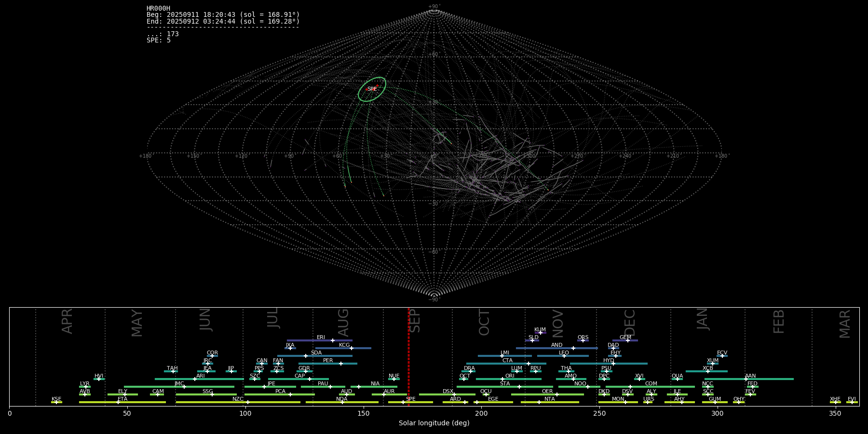Select the KCG shower bar
This screenshot has height=434, width=868.
click(343, 348)
